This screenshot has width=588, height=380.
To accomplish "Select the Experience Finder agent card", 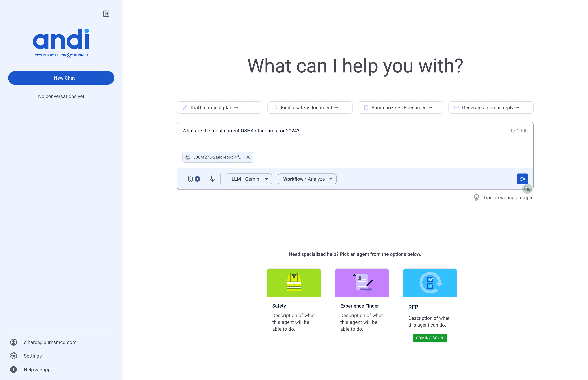I will (x=362, y=308).
